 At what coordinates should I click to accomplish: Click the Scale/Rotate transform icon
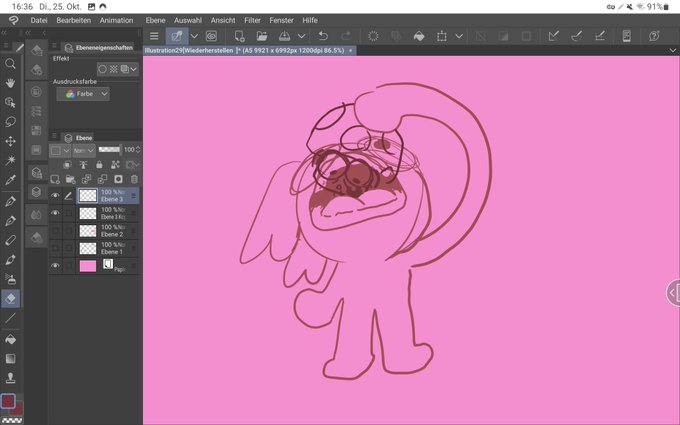441,36
